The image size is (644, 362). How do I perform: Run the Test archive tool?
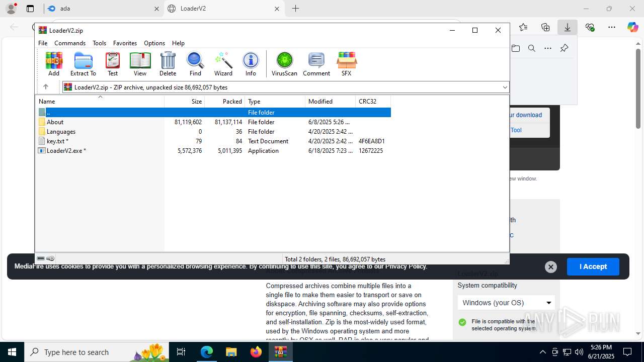(113, 64)
